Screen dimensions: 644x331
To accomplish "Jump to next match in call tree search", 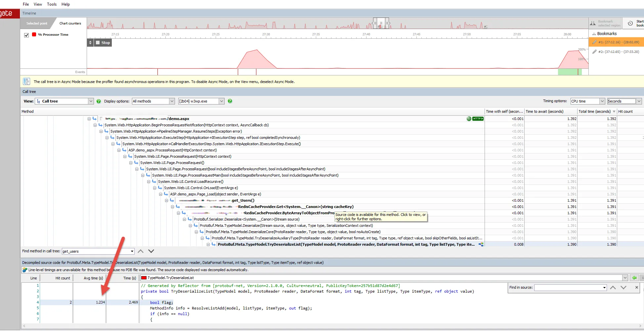I will [x=151, y=251].
